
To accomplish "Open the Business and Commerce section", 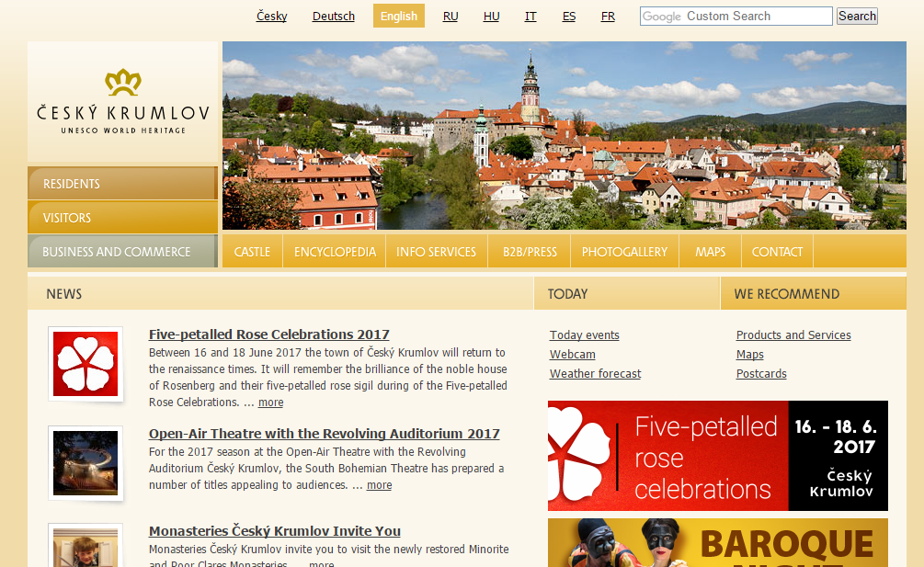I will pyautogui.click(x=122, y=252).
